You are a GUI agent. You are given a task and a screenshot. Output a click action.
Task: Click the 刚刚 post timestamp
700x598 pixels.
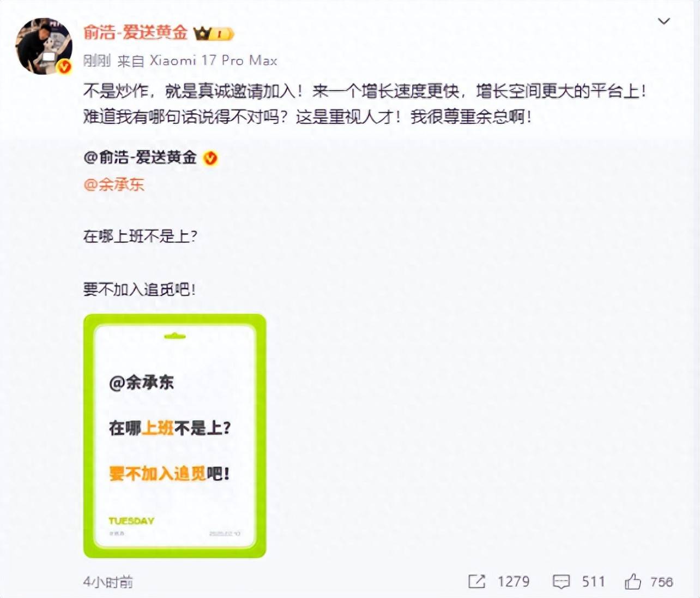click(97, 61)
